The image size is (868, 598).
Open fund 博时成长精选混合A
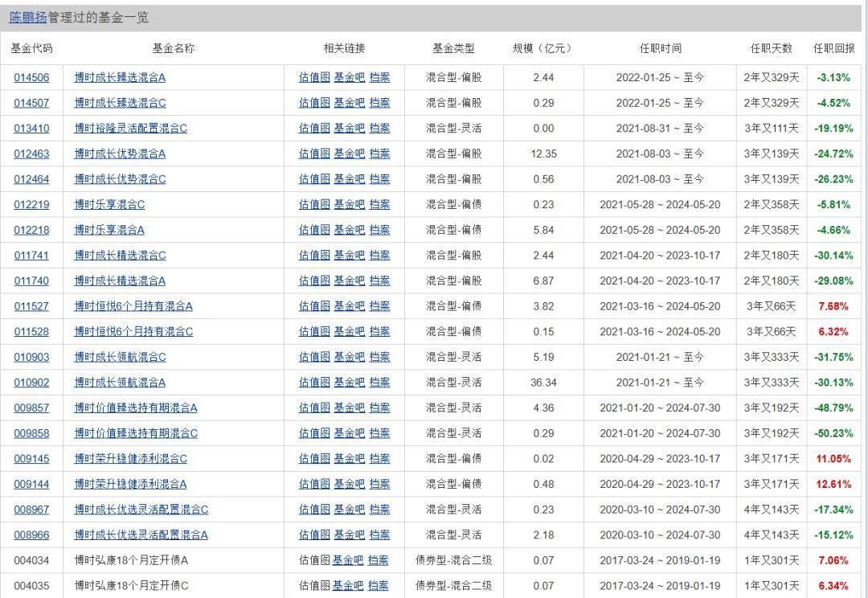pyautogui.click(x=120, y=281)
